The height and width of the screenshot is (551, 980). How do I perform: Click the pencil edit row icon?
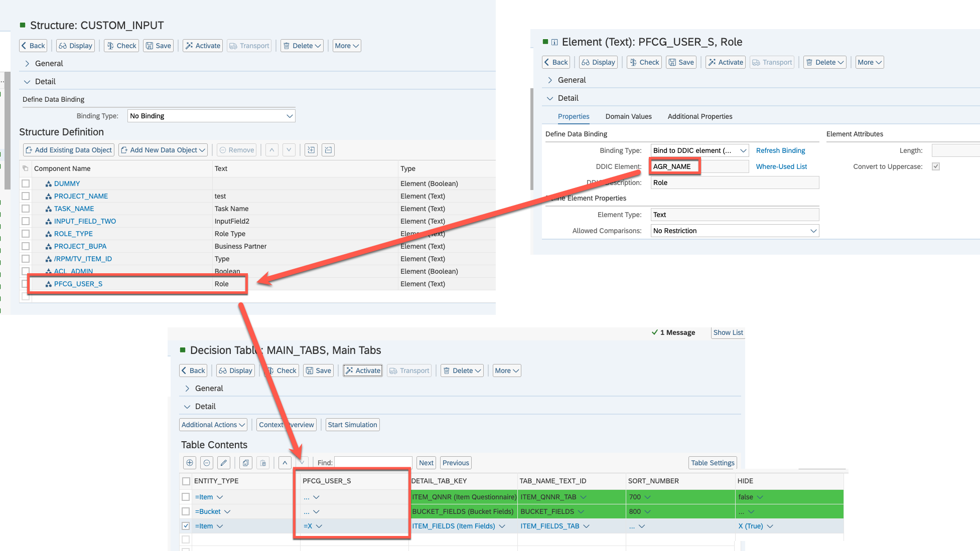pyautogui.click(x=224, y=463)
